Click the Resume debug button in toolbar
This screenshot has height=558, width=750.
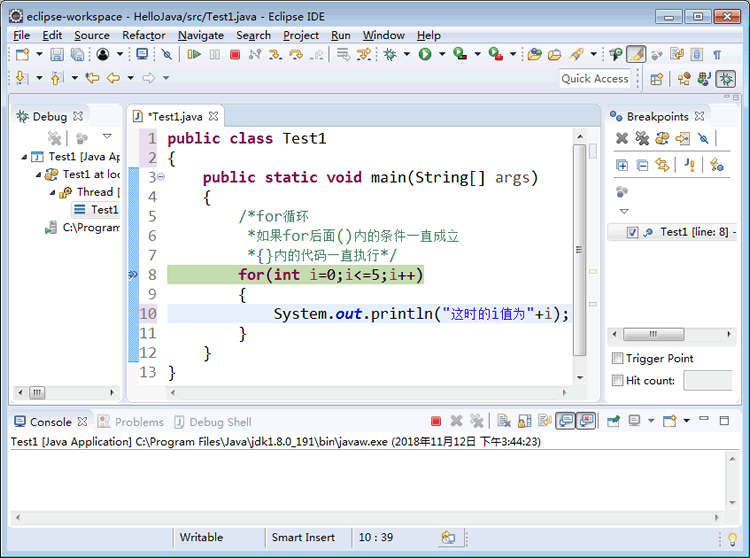coord(194,54)
